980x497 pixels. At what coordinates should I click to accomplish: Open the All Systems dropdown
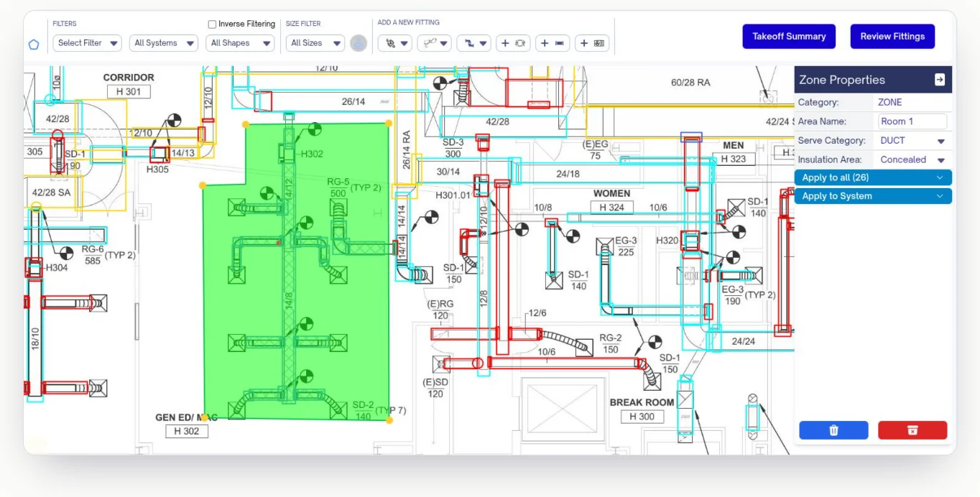click(165, 43)
